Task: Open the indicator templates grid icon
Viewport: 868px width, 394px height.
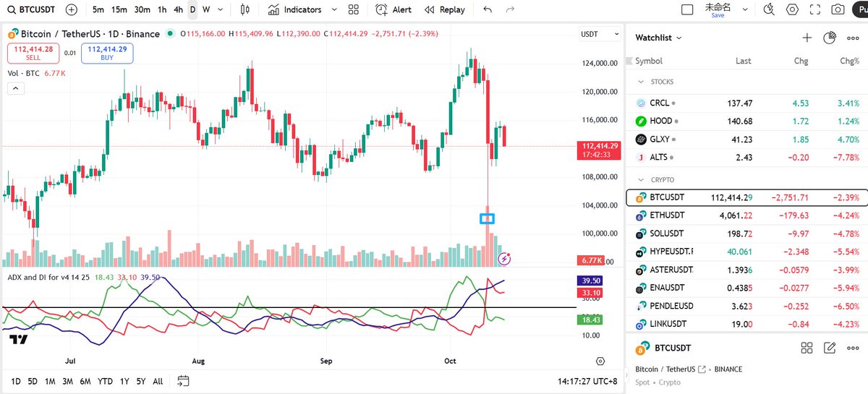Action: (x=353, y=10)
